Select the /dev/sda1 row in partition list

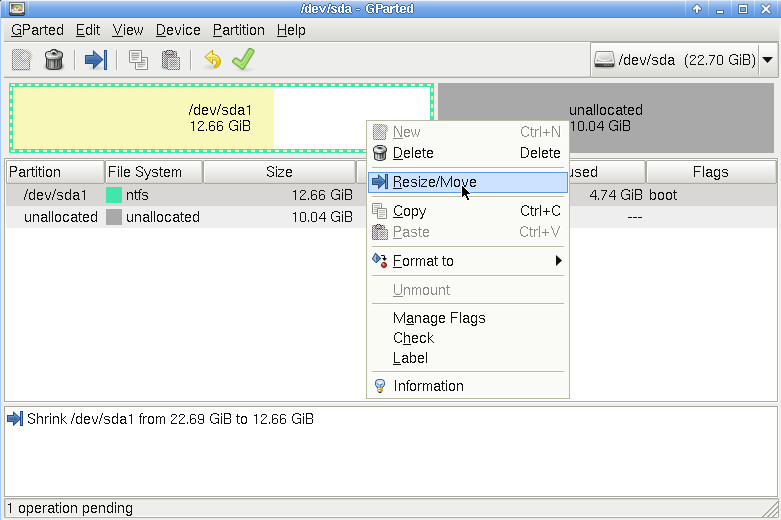point(184,195)
